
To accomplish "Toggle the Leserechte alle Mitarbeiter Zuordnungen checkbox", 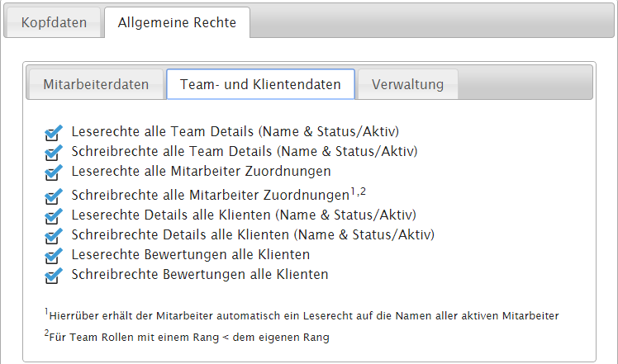I will point(53,173).
